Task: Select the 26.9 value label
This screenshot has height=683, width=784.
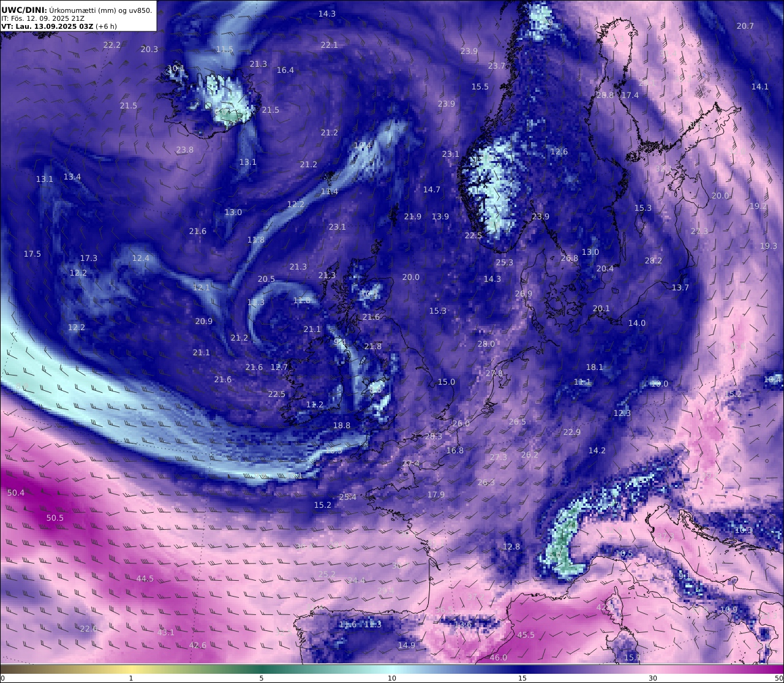Action: pyautogui.click(x=523, y=293)
